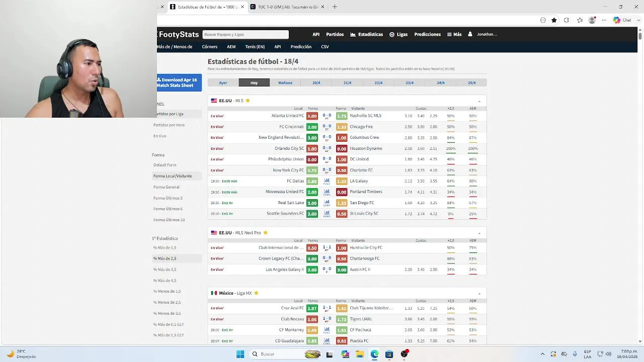The width and height of the screenshot is (644, 362).
Task: Click the weather widget on taskbar
Action: tap(22, 354)
